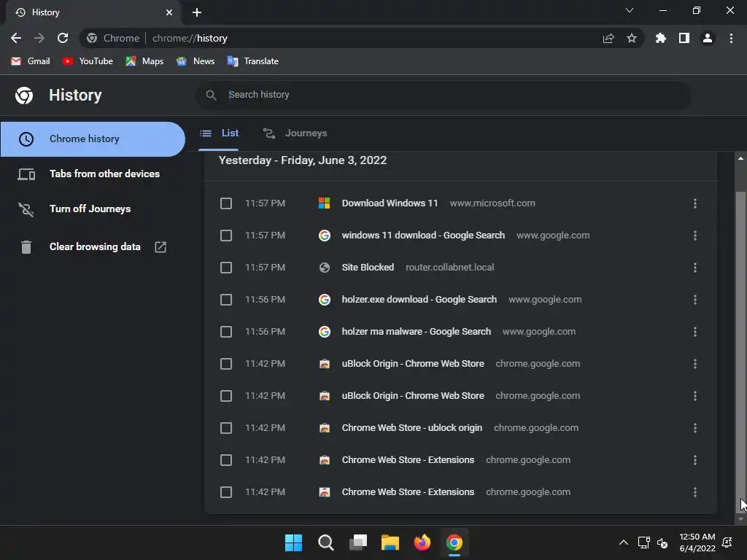Open Chrome's three-dot main menu
The width and height of the screenshot is (747, 560).
pyautogui.click(x=731, y=38)
